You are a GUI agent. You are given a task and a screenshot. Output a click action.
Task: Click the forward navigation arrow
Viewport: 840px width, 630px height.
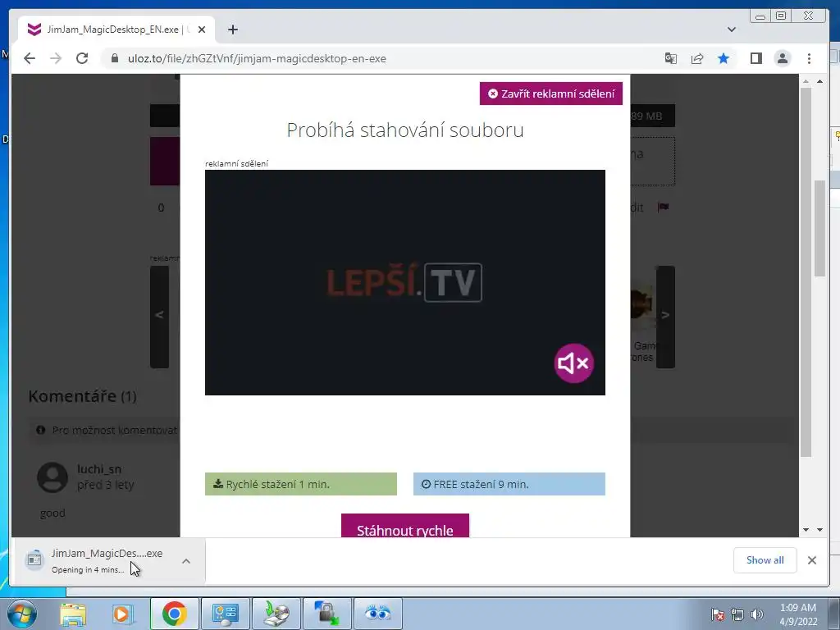pyautogui.click(x=56, y=58)
